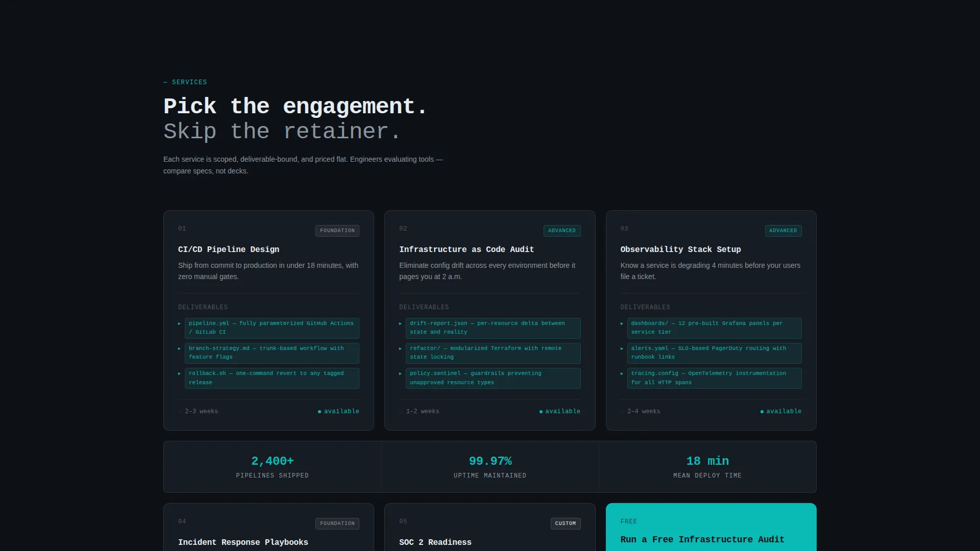Screen dimensions: 980x551
Task: Open the SOC 2 Readiness title
Action: (x=435, y=542)
